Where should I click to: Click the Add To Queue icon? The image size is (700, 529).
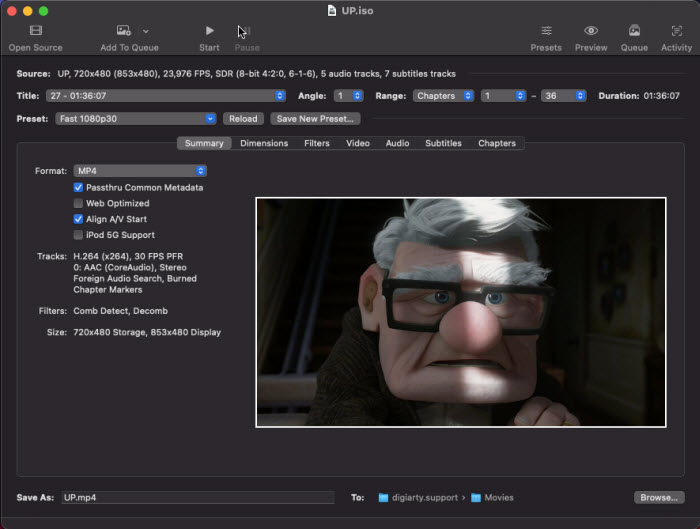[x=123, y=30]
